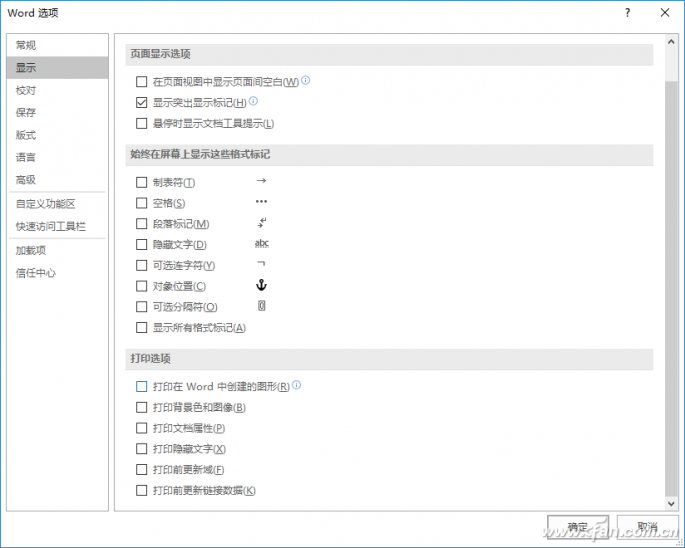Enable 制表符 formatting mark checkbox
The image size is (685, 548).
pyautogui.click(x=141, y=182)
